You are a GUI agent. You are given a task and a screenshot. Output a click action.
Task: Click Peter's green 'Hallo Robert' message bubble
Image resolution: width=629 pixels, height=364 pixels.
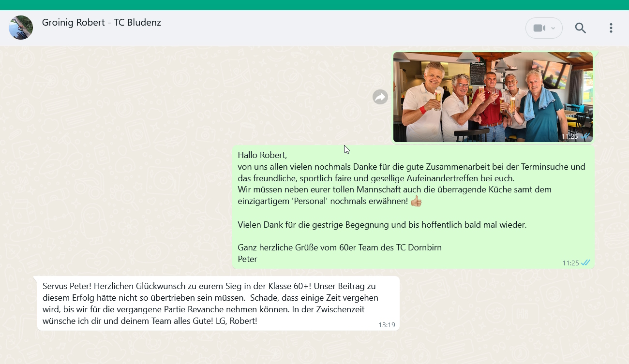click(411, 207)
